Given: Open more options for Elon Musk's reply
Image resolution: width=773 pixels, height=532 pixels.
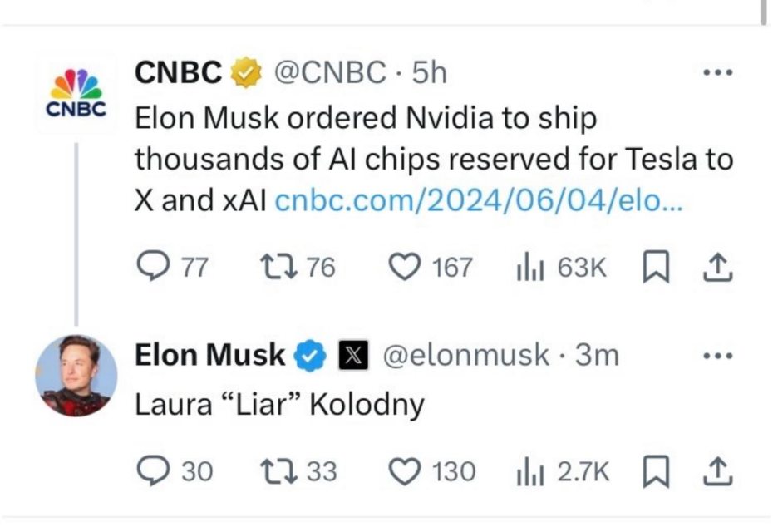Looking at the screenshot, I should [718, 355].
